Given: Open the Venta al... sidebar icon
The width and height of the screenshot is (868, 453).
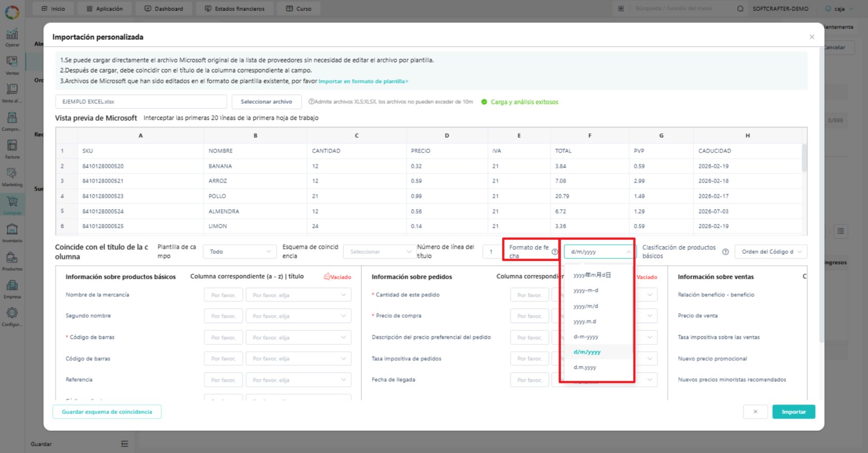Looking at the screenshot, I should pyautogui.click(x=12, y=93).
